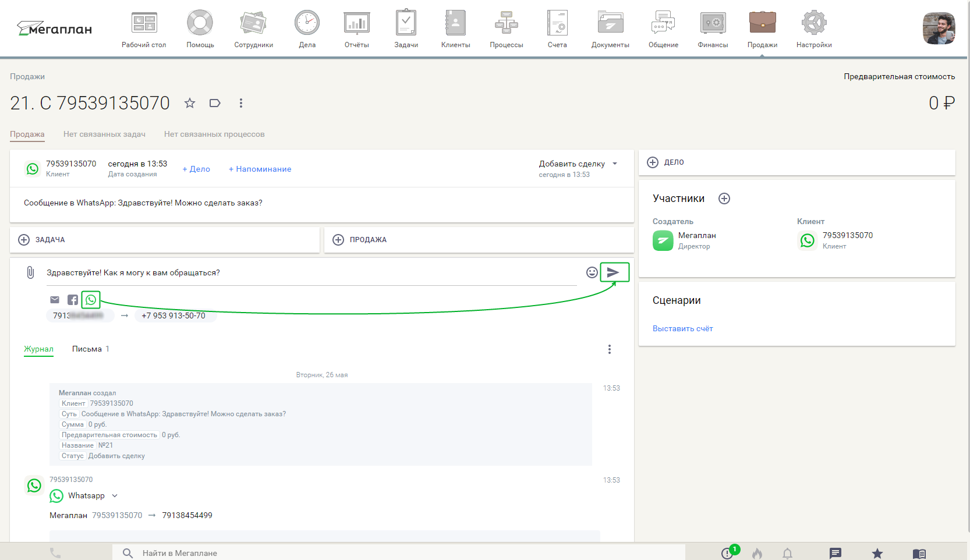
Task: Open the phone dialer in bottom bar
Action: (55, 553)
